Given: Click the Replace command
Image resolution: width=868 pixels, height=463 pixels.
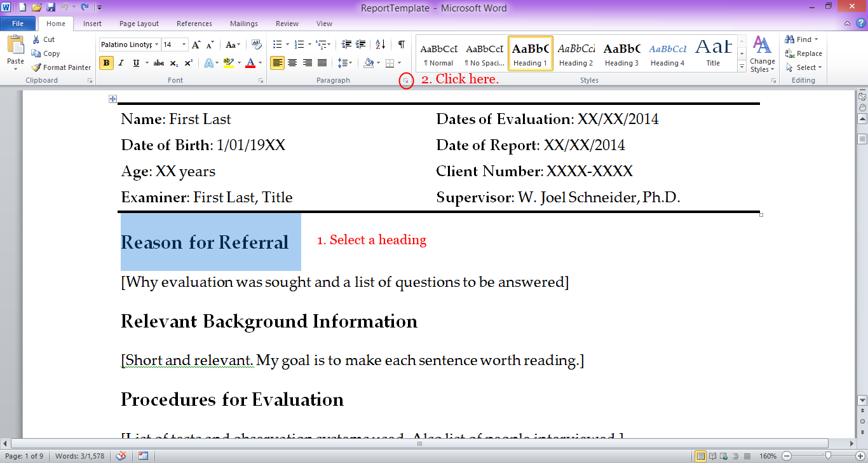Looking at the screenshot, I should coord(803,53).
